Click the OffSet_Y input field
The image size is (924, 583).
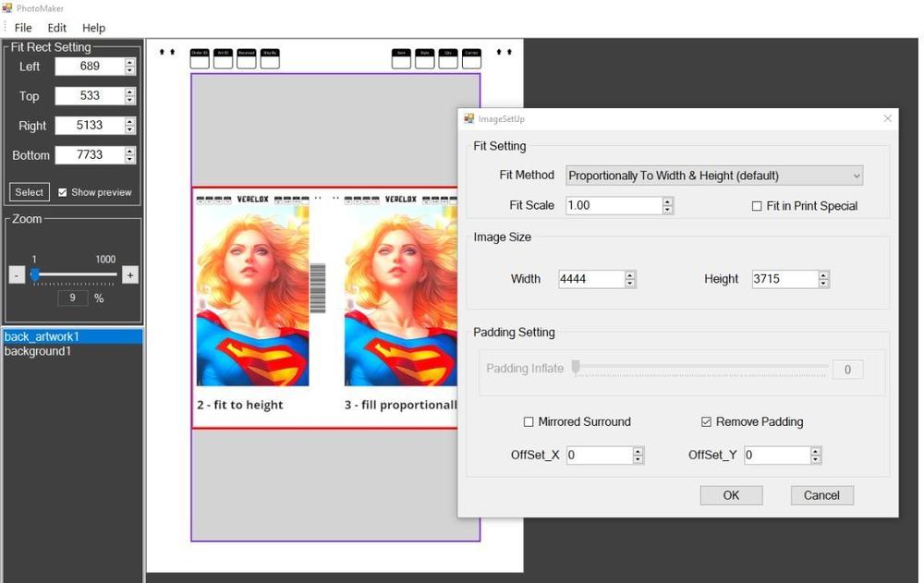coord(777,455)
